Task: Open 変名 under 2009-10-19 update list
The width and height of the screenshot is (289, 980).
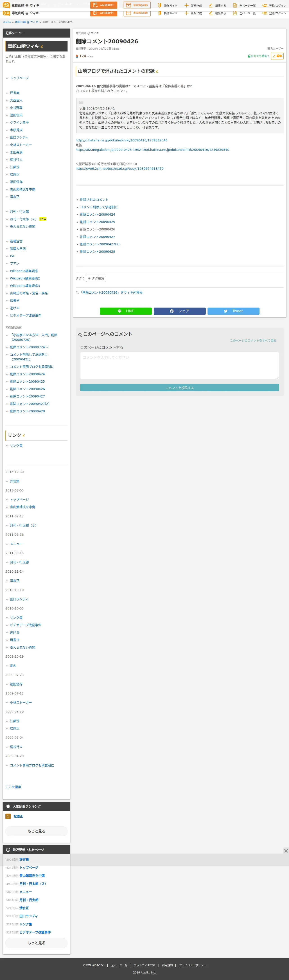Action: click(x=13, y=666)
